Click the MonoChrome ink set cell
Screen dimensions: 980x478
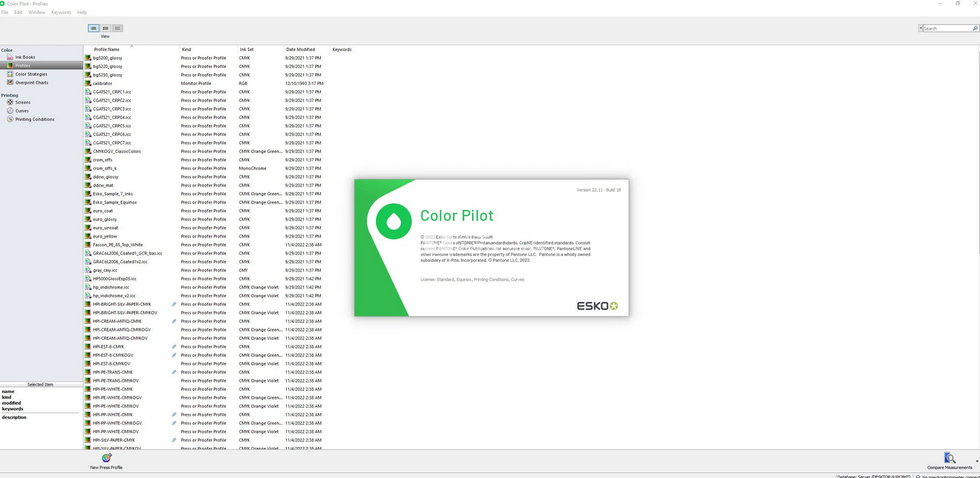pyautogui.click(x=252, y=169)
